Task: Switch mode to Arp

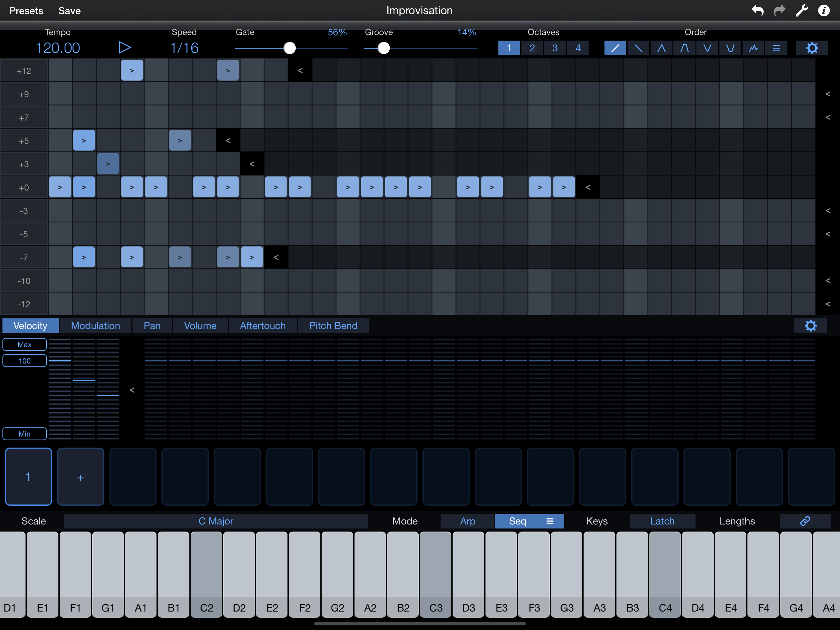Action: point(467,521)
